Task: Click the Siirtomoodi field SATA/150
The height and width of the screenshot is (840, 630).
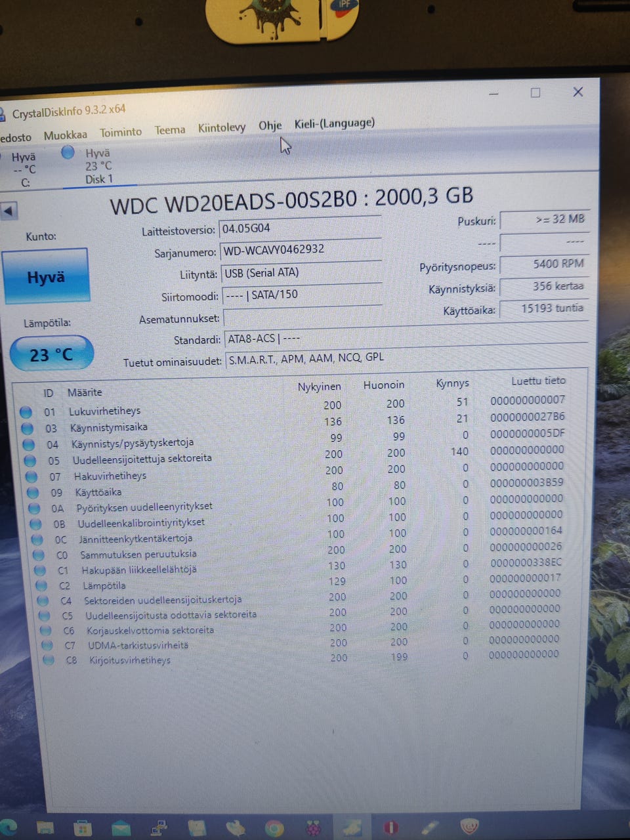Action: (x=303, y=295)
